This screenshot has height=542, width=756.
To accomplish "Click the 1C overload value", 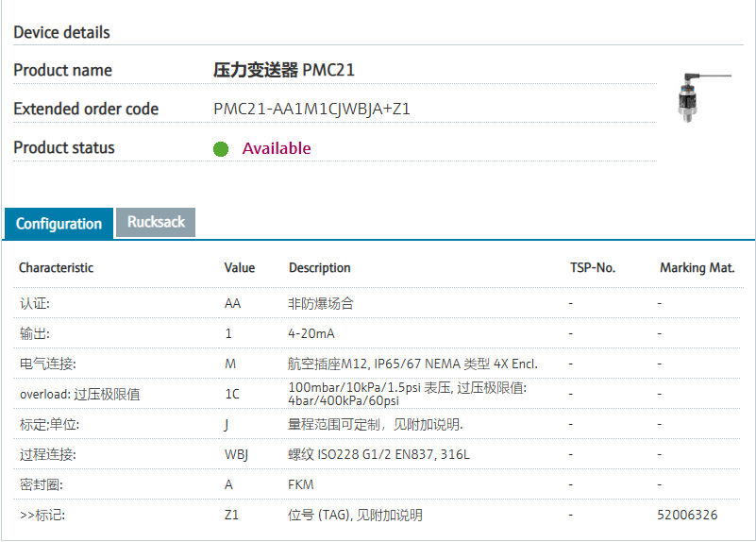I will click(x=232, y=394).
